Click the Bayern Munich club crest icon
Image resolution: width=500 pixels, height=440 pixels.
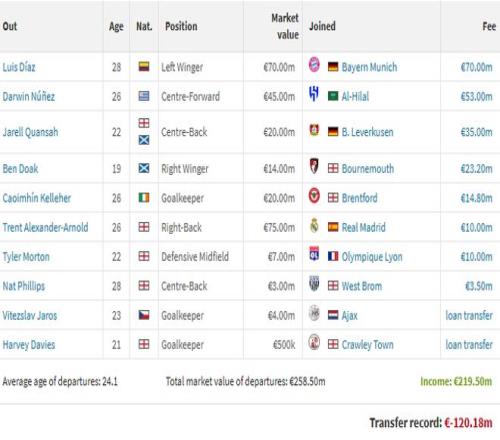pyautogui.click(x=314, y=65)
